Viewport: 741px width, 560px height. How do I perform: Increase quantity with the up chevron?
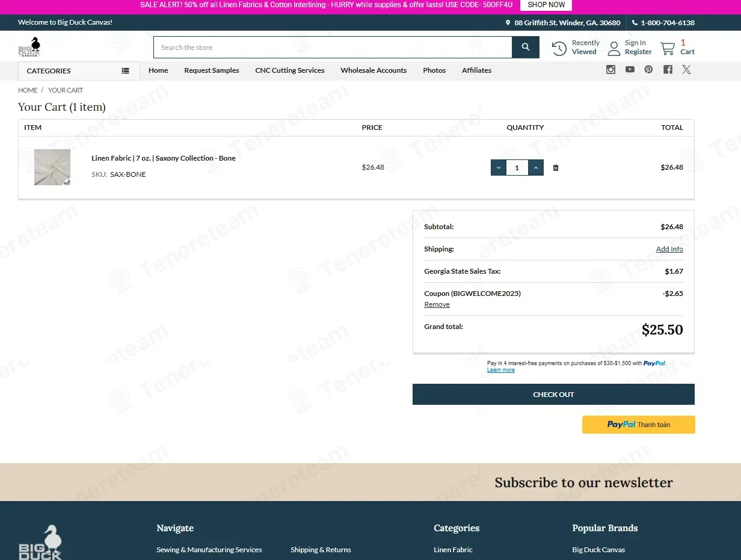(x=536, y=168)
